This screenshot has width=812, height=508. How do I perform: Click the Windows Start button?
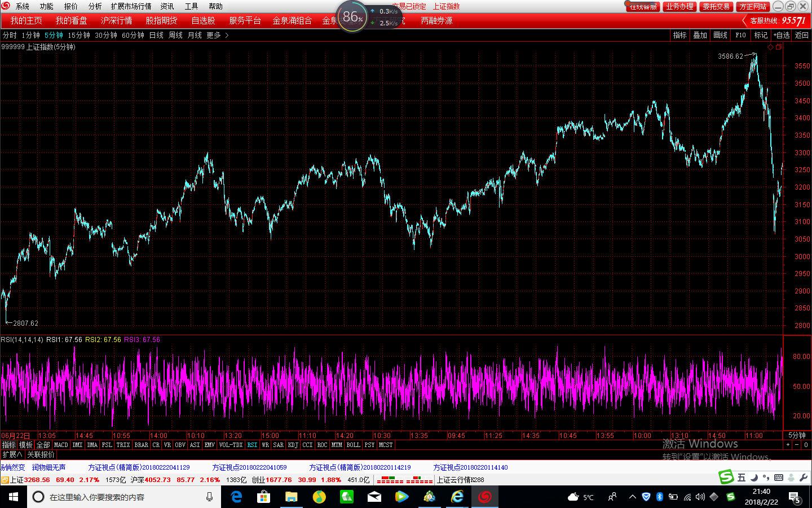click(x=14, y=497)
